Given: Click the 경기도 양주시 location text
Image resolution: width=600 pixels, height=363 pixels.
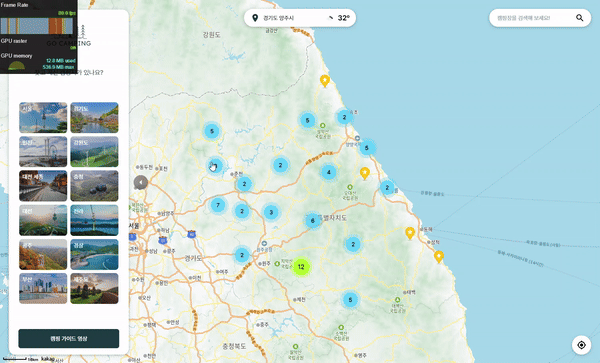Looking at the screenshot, I should (279, 18).
